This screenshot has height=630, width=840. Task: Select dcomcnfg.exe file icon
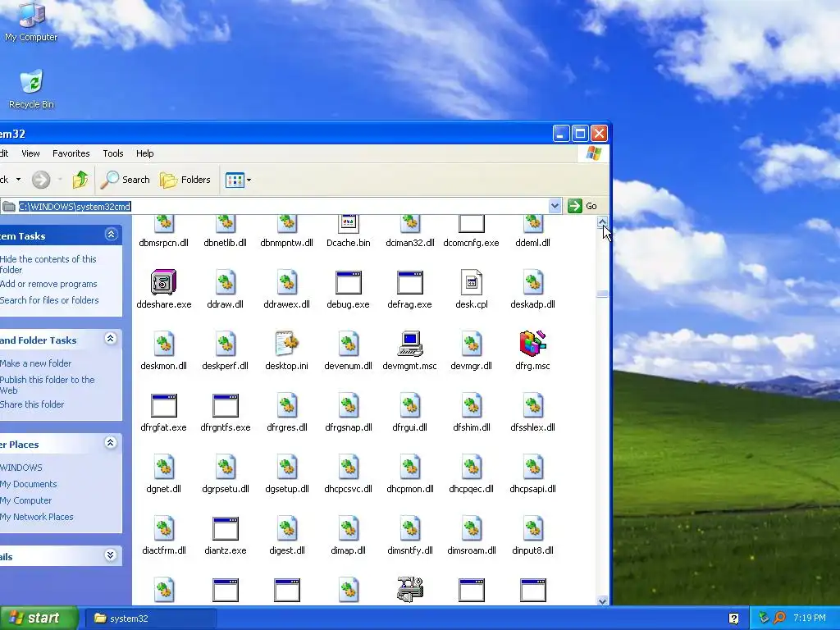point(472,224)
